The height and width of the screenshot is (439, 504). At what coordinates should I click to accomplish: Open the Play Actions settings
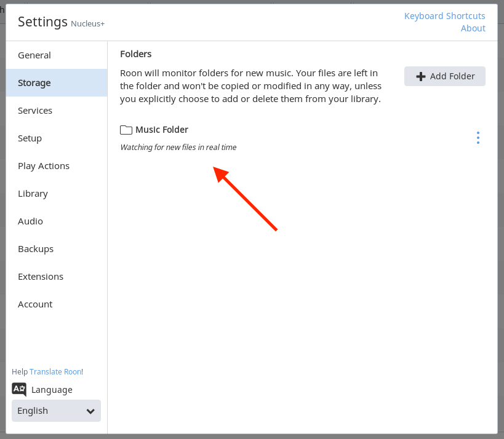[44, 166]
